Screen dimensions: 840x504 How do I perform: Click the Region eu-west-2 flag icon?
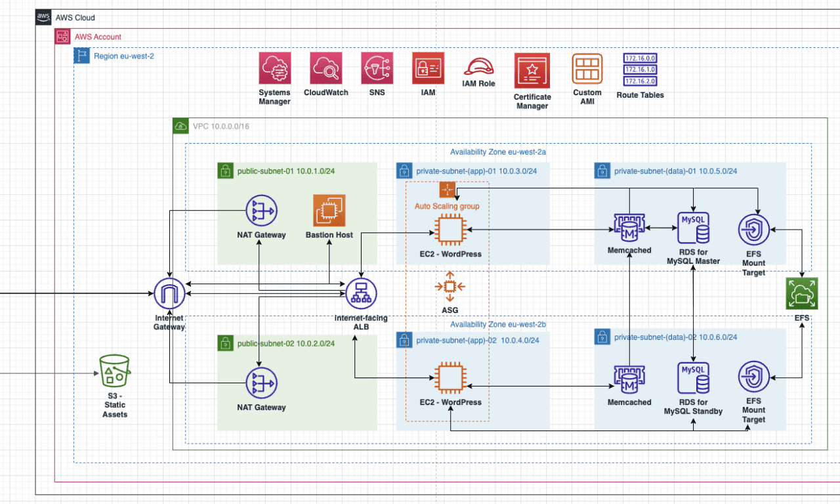[81, 56]
